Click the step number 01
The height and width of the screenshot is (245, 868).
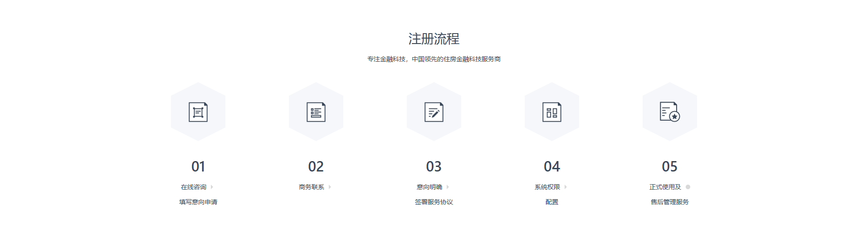[x=198, y=167]
